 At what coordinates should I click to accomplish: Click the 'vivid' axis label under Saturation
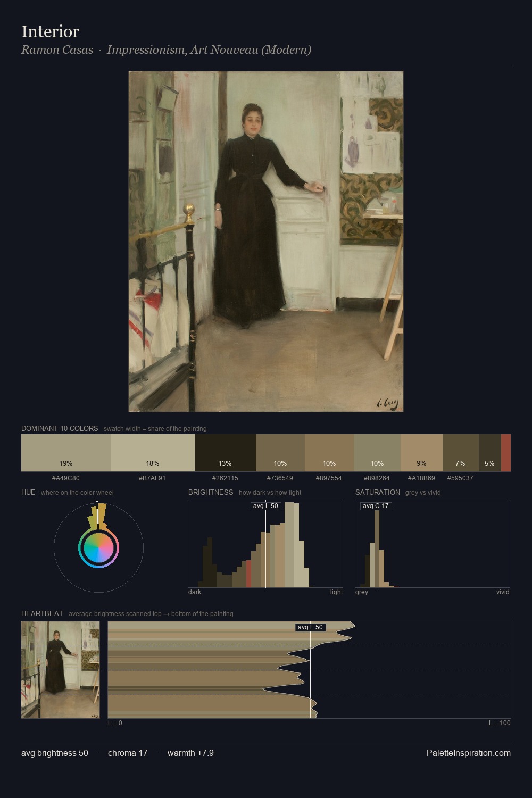503,592
